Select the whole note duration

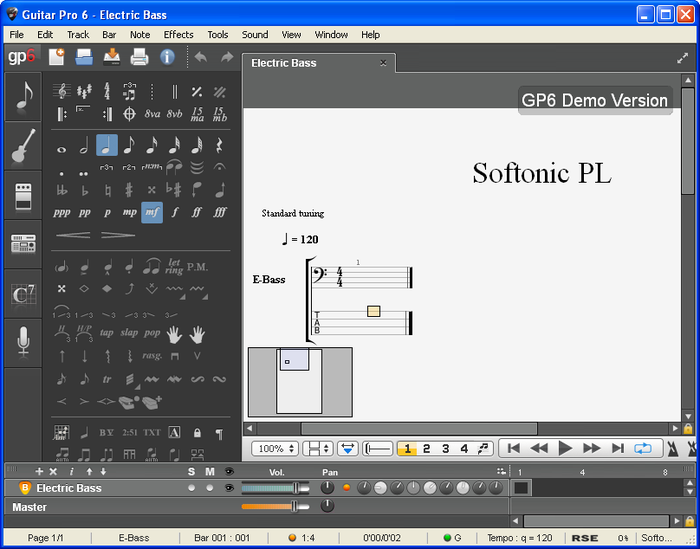(x=62, y=150)
